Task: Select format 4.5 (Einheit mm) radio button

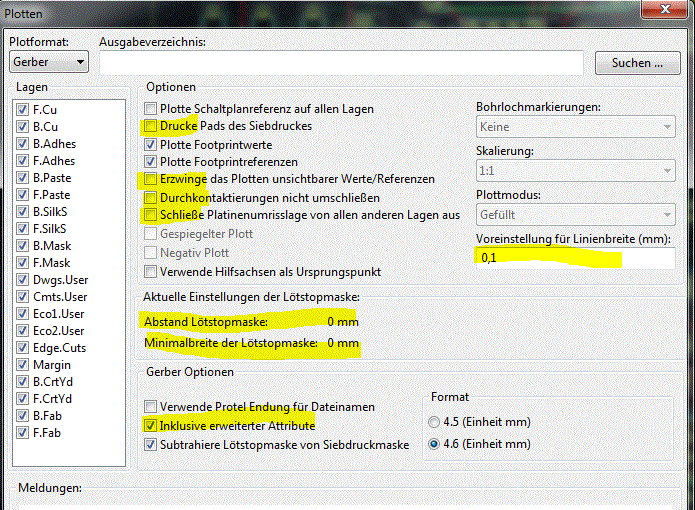Action: (x=434, y=422)
